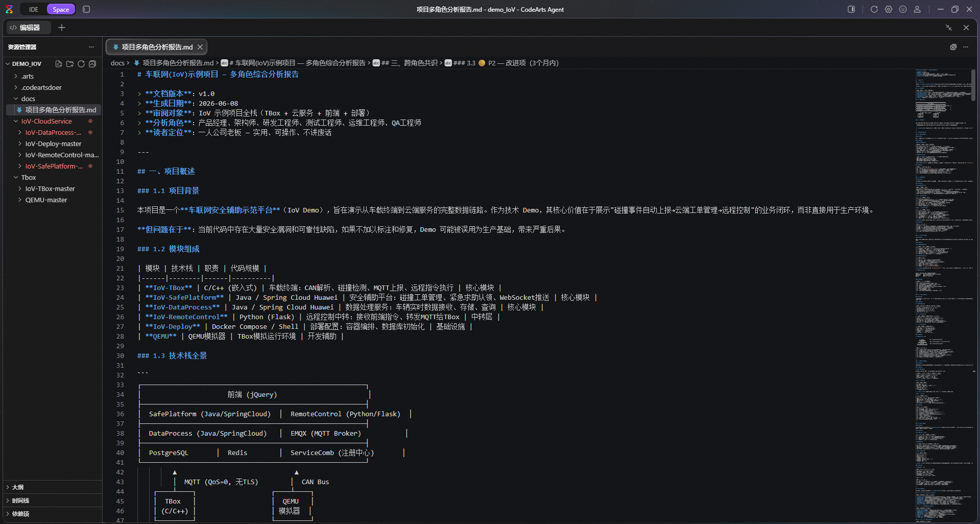
Task: Select 项目多角色分析报告.md in the file tree
Action: pyautogui.click(x=53, y=110)
